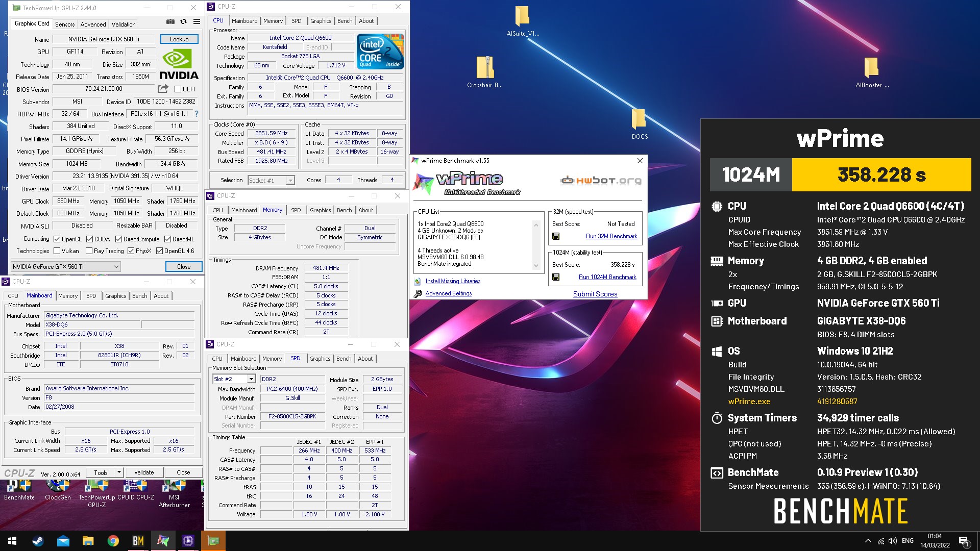Toggle the Vulkan checkbox
The width and height of the screenshot is (980, 551).
tap(57, 251)
